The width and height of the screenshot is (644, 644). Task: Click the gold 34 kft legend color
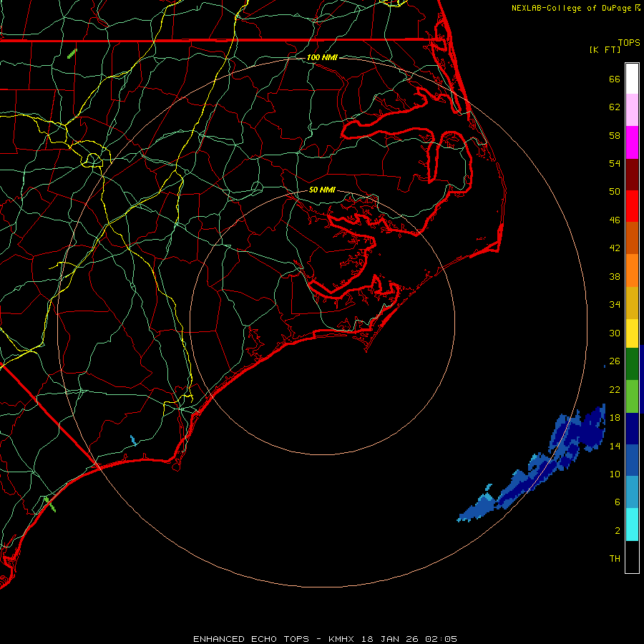pos(632,303)
